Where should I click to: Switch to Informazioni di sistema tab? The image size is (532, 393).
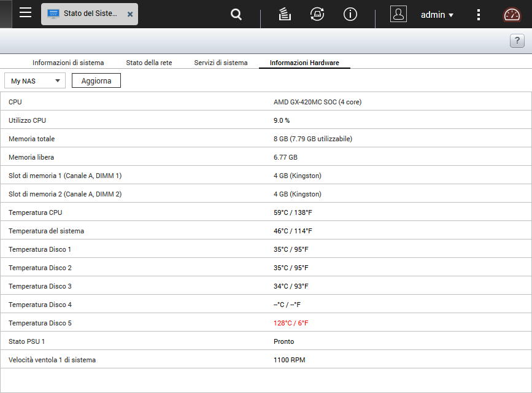pos(68,63)
